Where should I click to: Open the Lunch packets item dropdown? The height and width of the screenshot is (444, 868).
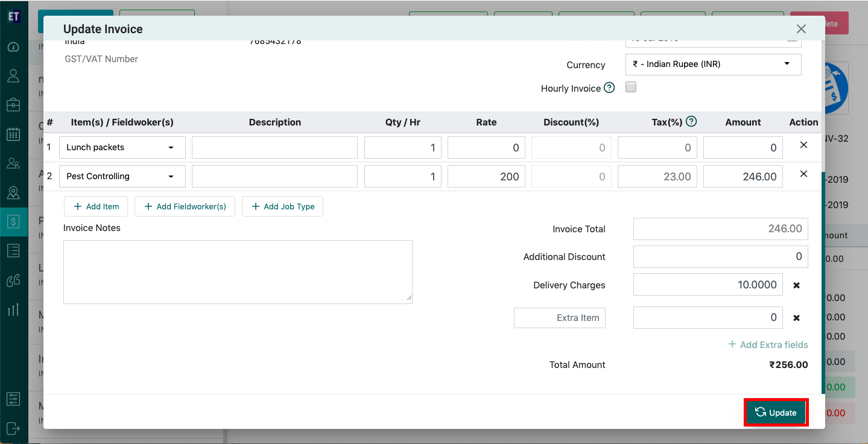coord(122,147)
